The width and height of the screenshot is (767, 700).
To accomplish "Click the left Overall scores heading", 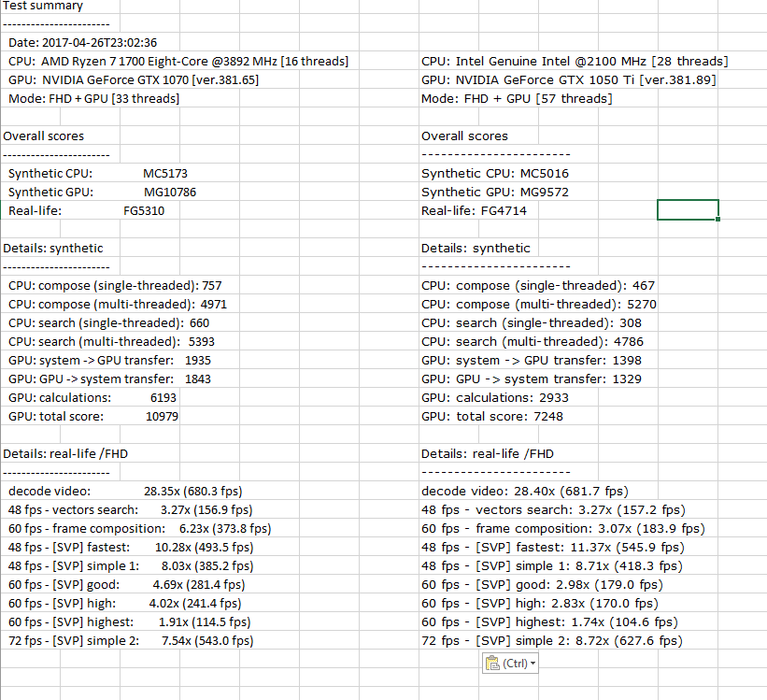I will 44,136.
